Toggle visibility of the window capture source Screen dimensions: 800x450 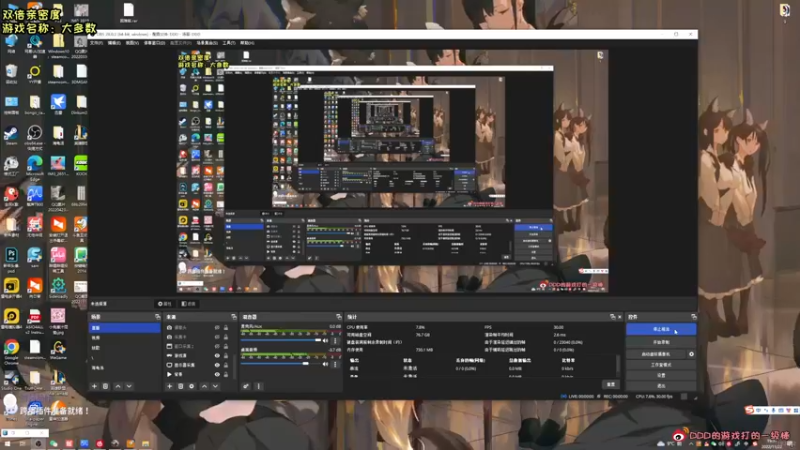[217, 346]
